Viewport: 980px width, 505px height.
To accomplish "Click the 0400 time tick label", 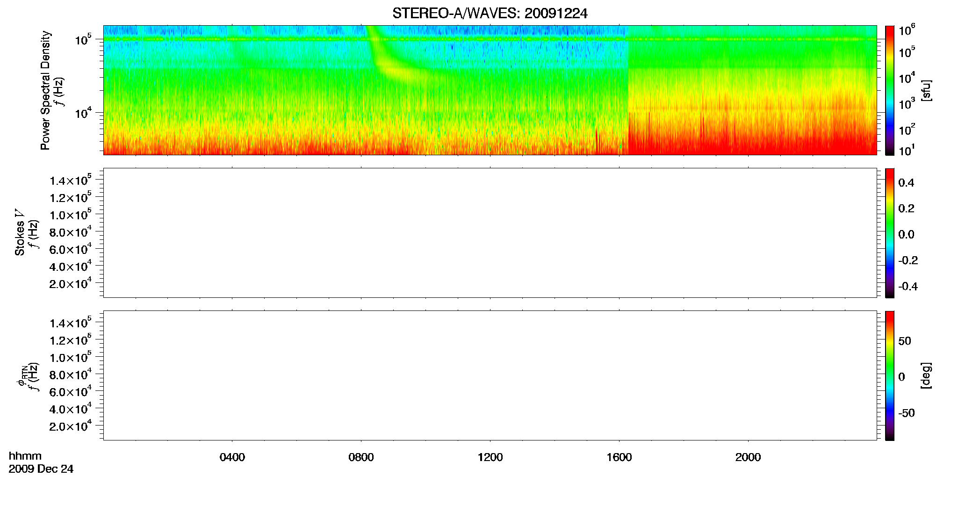I will click(x=232, y=457).
